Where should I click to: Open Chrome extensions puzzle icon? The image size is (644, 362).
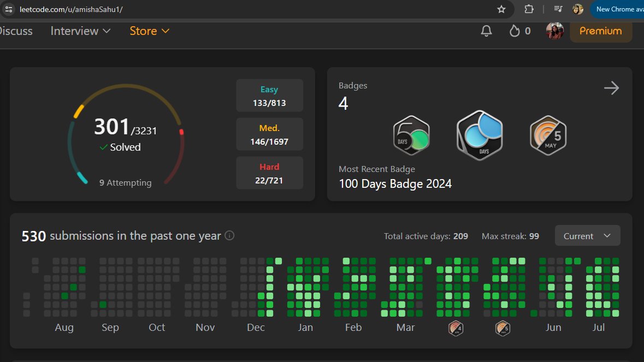tap(529, 9)
